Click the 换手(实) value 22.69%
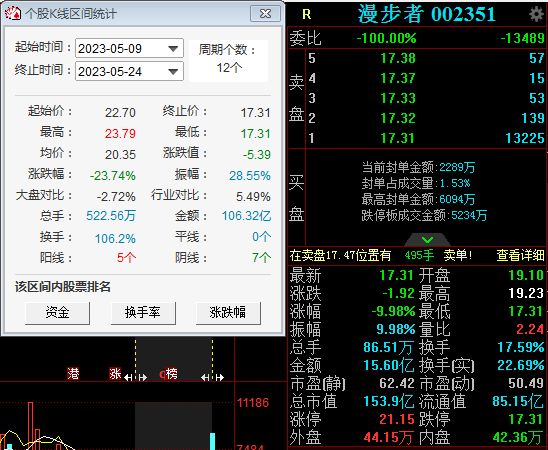Screen dimensions: 548x450 [x=521, y=365]
